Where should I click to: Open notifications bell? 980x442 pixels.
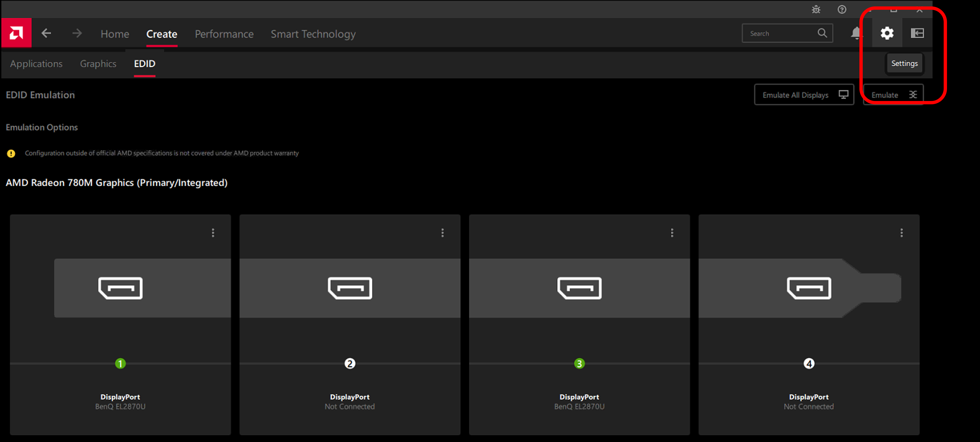856,33
